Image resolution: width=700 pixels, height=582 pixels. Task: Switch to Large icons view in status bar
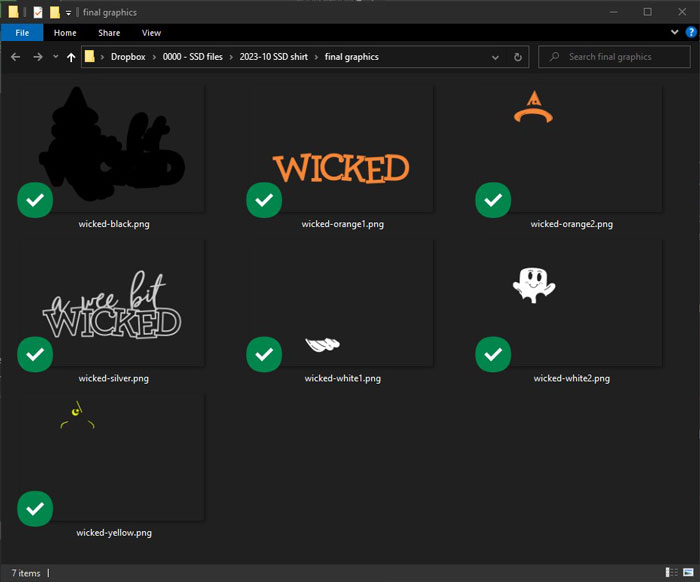pos(688,572)
